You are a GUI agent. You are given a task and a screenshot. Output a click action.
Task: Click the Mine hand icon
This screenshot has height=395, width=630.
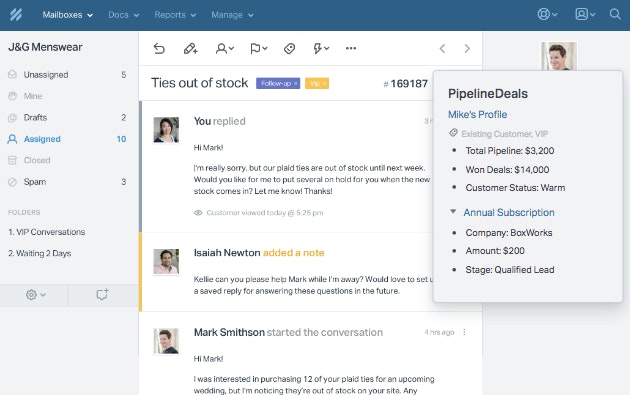pos(12,96)
